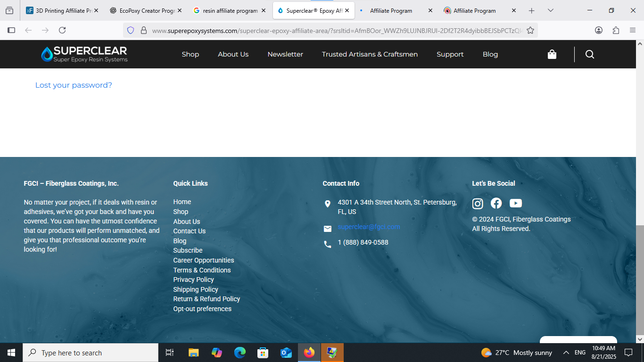The image size is (644, 362).
Task: Open Microsoft Store from taskbar
Action: 263,353
